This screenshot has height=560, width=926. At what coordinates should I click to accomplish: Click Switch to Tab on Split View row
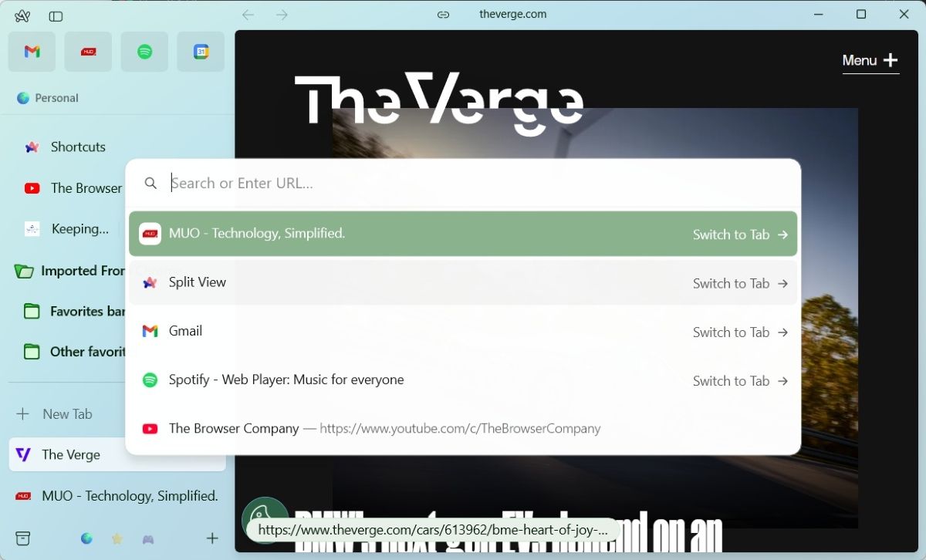pyautogui.click(x=740, y=283)
